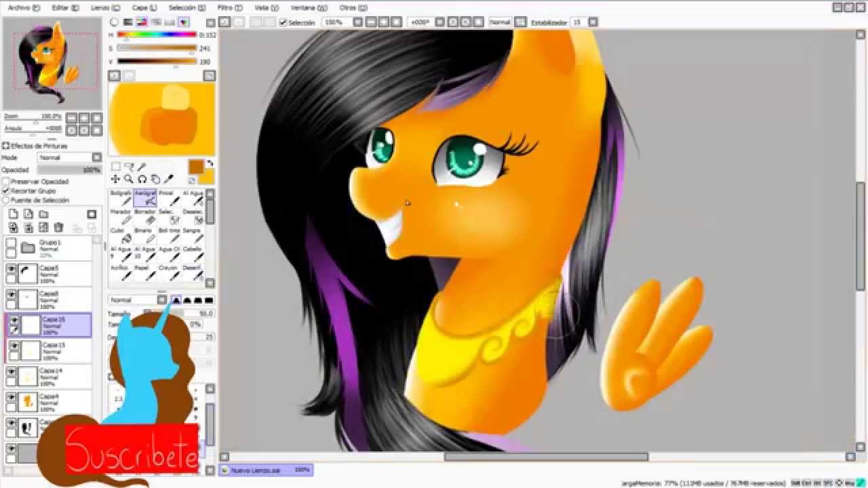Create a new layer folder

[x=43, y=214]
